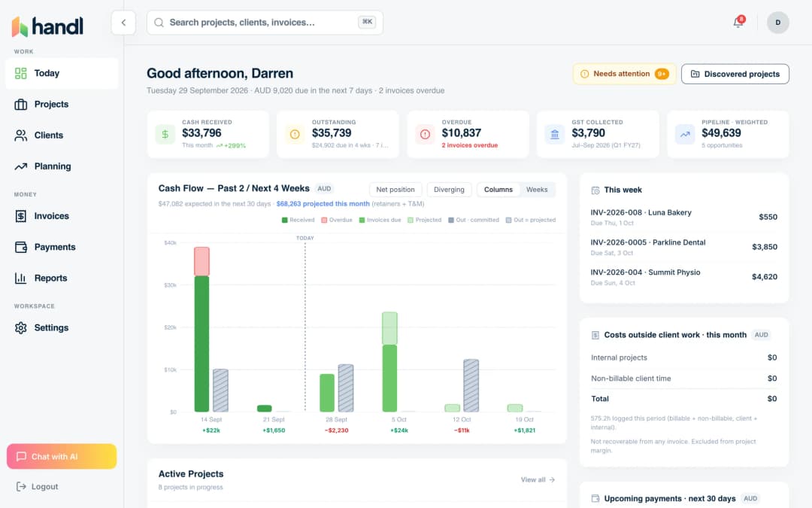The height and width of the screenshot is (508, 812).
Task: Click the handl logo
Action: click(x=47, y=26)
